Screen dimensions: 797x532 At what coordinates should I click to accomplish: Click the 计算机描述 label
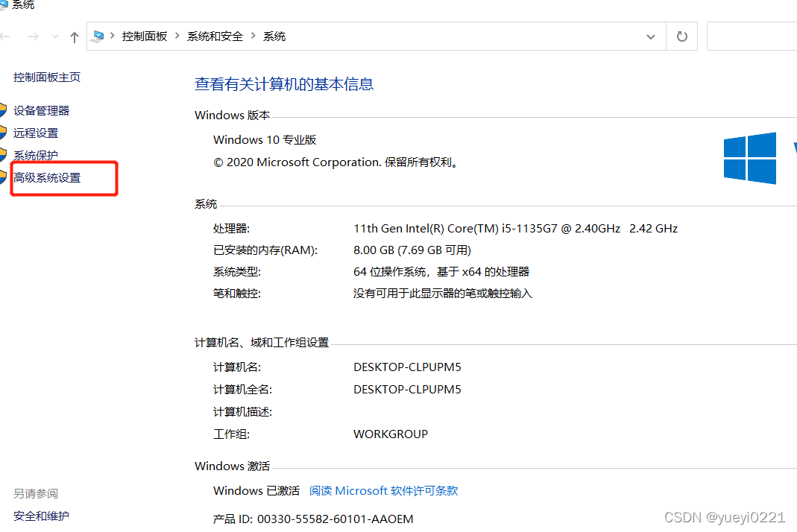(x=242, y=411)
